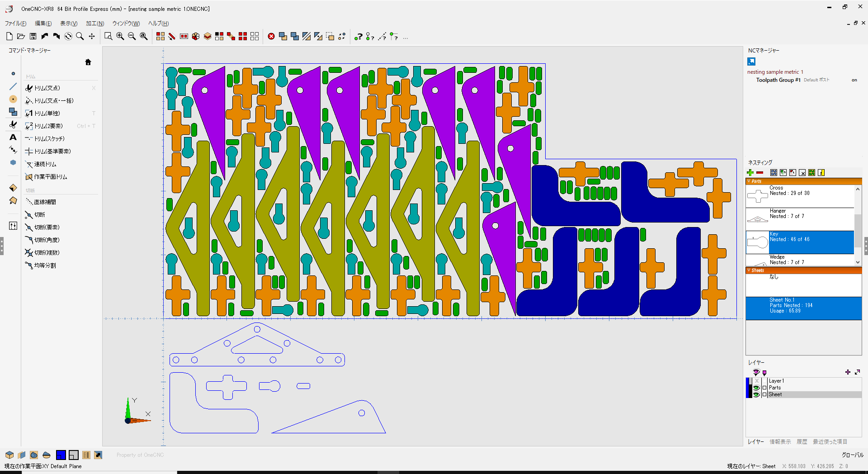Image resolution: width=868 pixels, height=474 pixels.
Task: Click the 3D cube view icon in status bar
Action: [x=9, y=455]
